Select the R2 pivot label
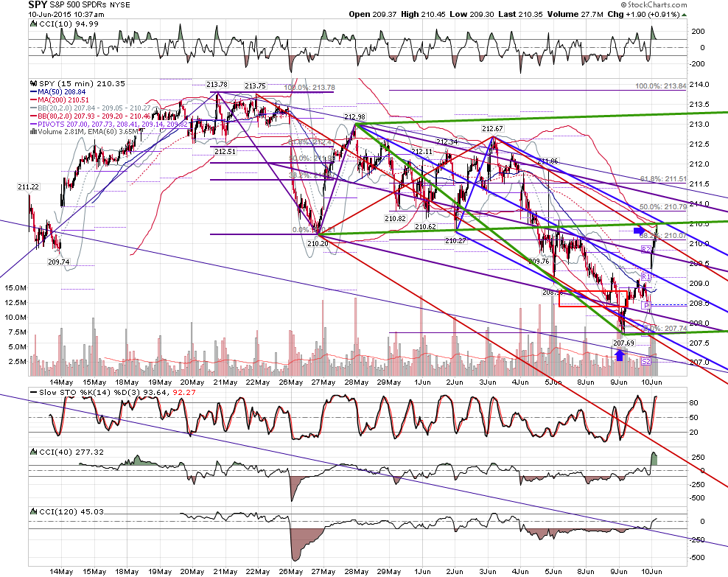 pos(645,250)
